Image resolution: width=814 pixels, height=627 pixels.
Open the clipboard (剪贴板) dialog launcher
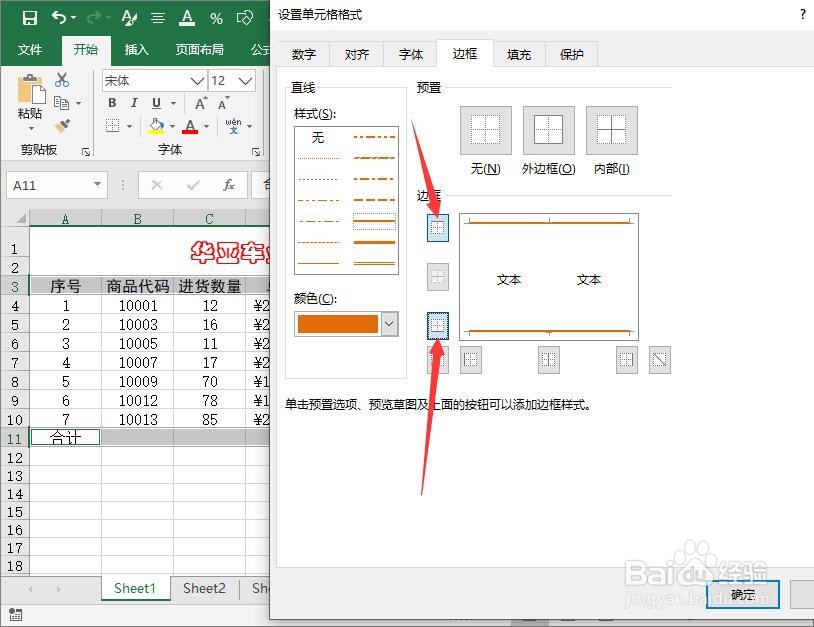click(86, 152)
